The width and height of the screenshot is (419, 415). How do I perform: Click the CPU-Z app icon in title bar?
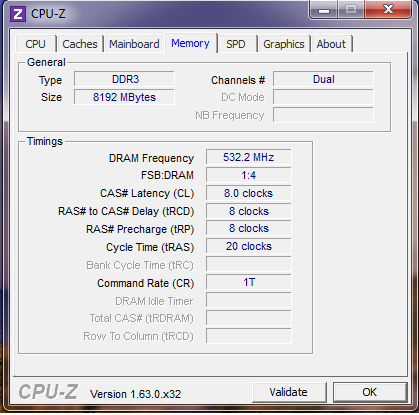pyautogui.click(x=18, y=14)
